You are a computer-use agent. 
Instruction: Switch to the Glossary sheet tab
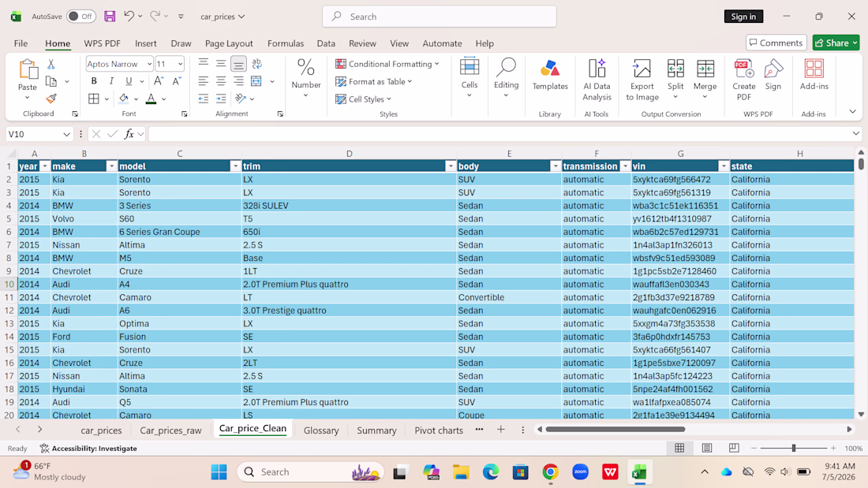pos(321,430)
